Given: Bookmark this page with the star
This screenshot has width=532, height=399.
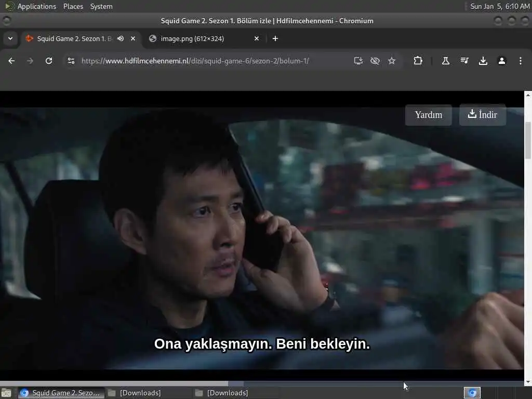Looking at the screenshot, I should pyautogui.click(x=392, y=61).
